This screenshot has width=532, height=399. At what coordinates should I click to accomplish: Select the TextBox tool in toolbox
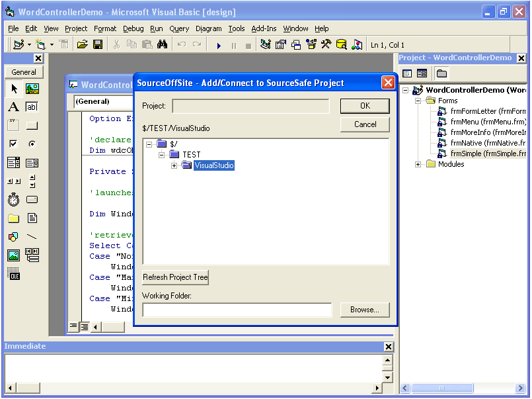32,107
